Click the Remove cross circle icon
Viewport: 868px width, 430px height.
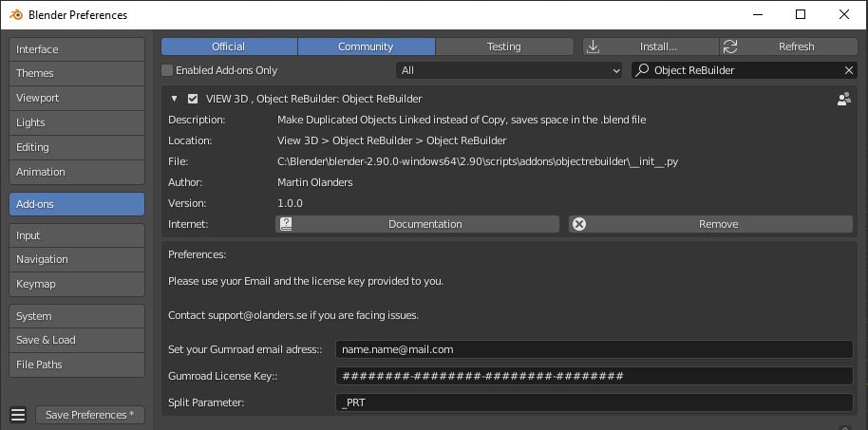tap(579, 224)
